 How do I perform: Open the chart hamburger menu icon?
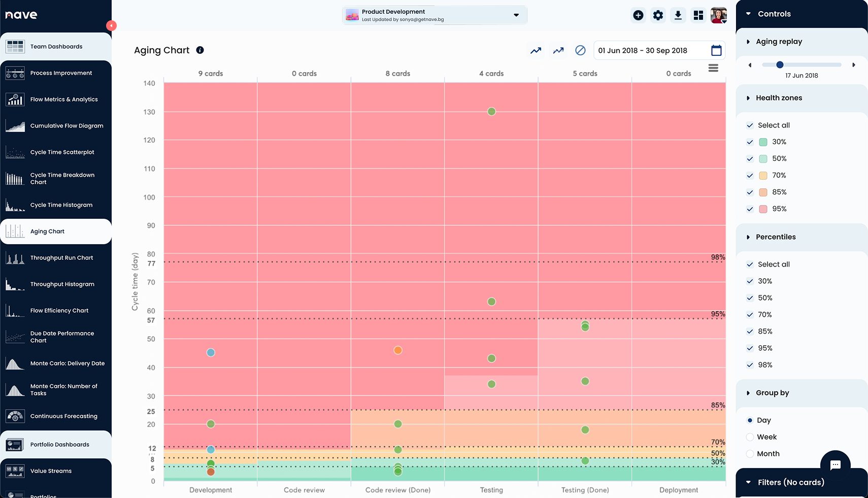click(x=713, y=68)
